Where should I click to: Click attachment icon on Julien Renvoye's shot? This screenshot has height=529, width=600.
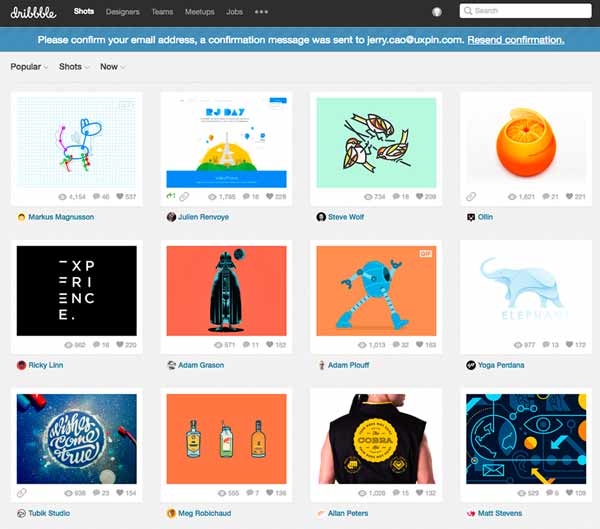[x=184, y=197]
